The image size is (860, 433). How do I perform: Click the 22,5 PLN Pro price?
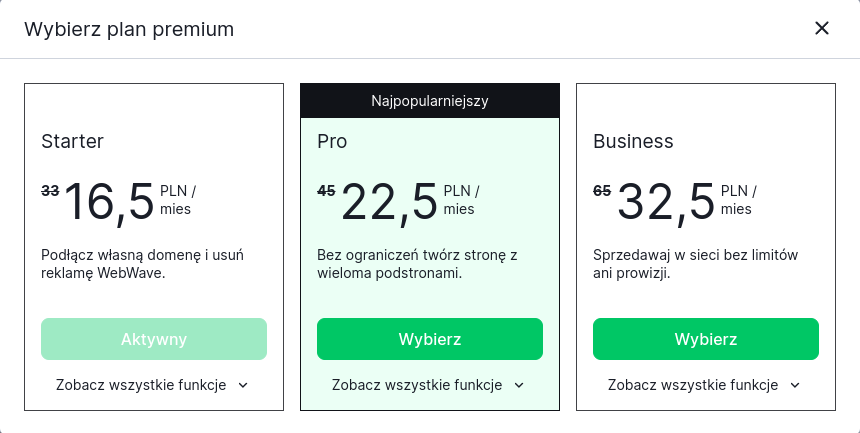tap(390, 201)
